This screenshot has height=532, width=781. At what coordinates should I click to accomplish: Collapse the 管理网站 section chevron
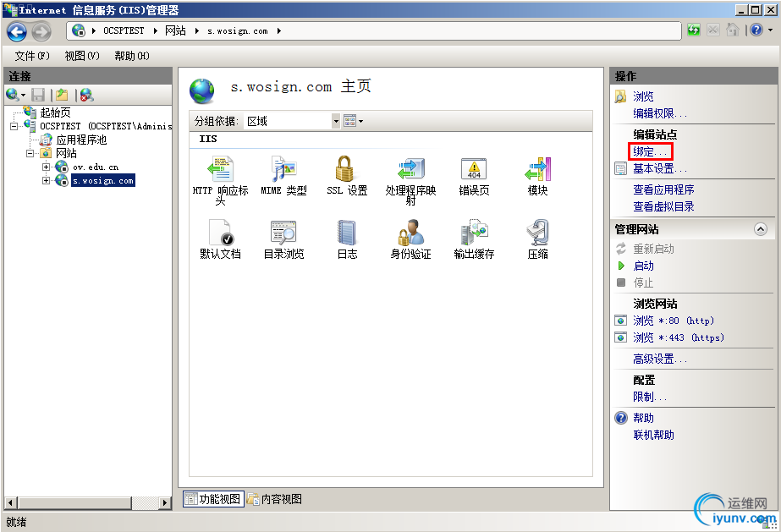[760, 229]
